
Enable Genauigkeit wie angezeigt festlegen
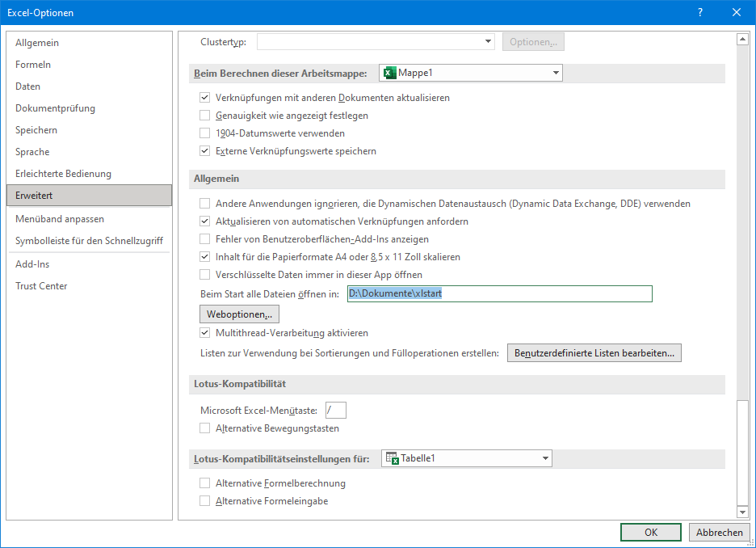[x=205, y=116]
